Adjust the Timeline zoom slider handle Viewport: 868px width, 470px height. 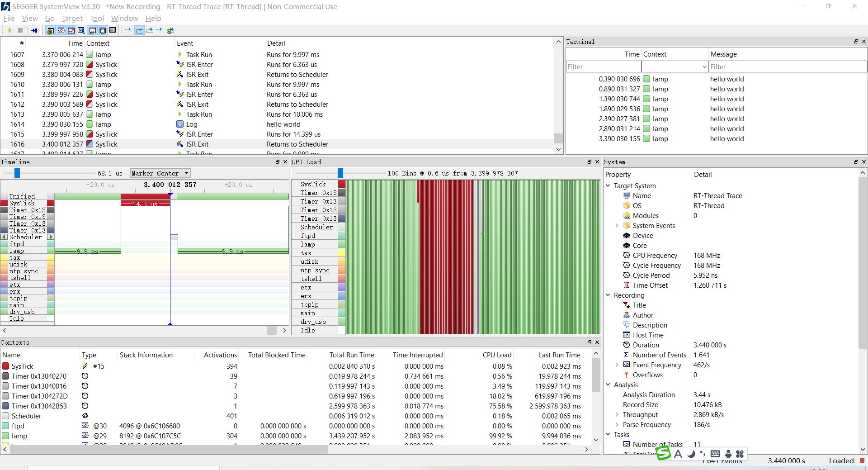(x=17, y=173)
